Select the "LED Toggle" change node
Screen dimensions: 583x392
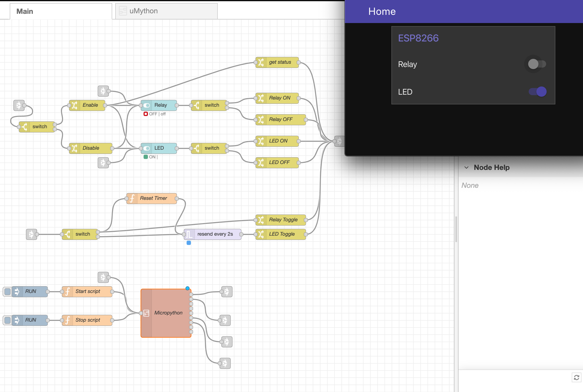(280, 234)
